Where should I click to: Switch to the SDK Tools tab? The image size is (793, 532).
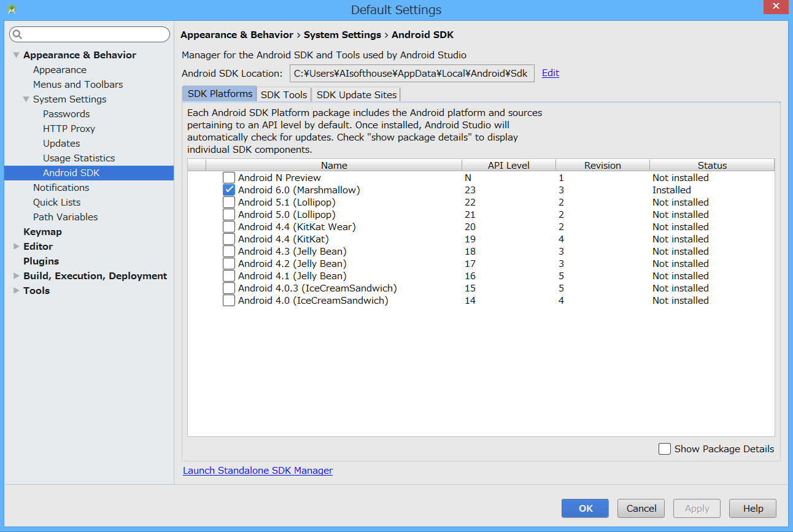click(x=284, y=94)
